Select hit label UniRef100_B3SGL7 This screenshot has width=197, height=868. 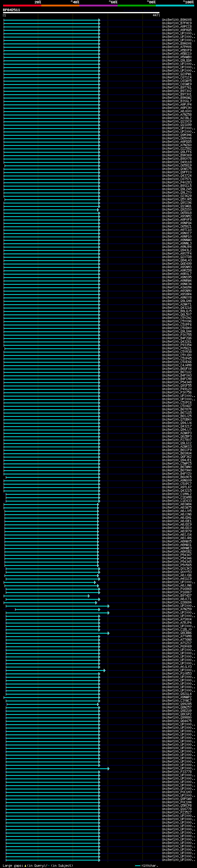click(x=177, y=101)
